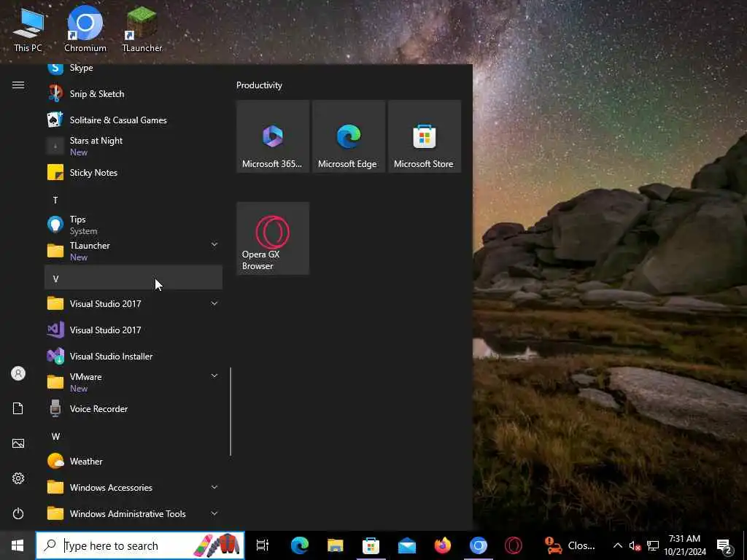
Task: Click the V letter group header
Action: [x=133, y=278]
